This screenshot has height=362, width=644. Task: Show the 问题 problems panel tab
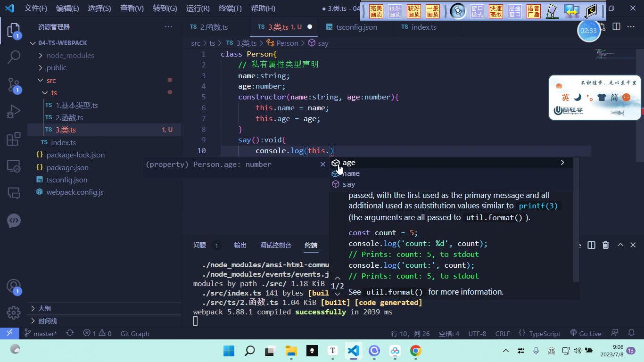[200, 245]
